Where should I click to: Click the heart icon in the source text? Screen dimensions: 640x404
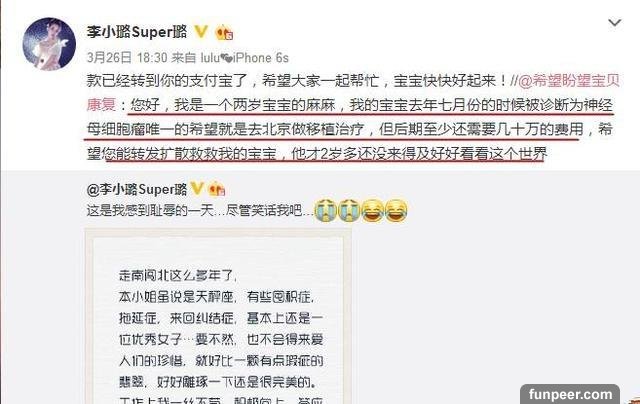coord(227,58)
